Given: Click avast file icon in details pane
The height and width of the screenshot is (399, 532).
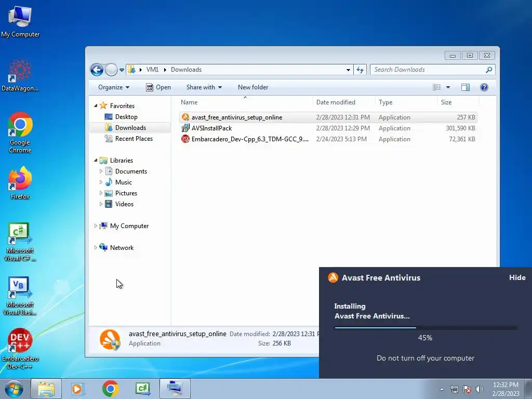Looking at the screenshot, I should point(110,340).
